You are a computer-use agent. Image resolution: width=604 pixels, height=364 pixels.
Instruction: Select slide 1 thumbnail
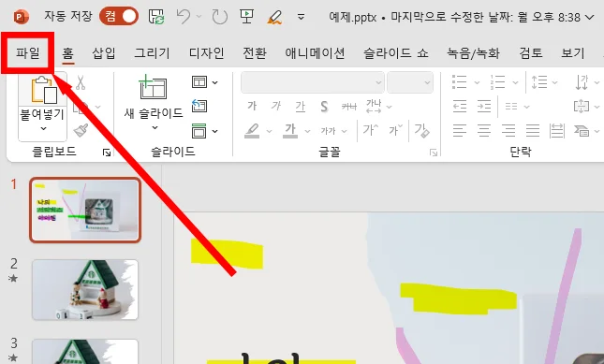[85, 211]
